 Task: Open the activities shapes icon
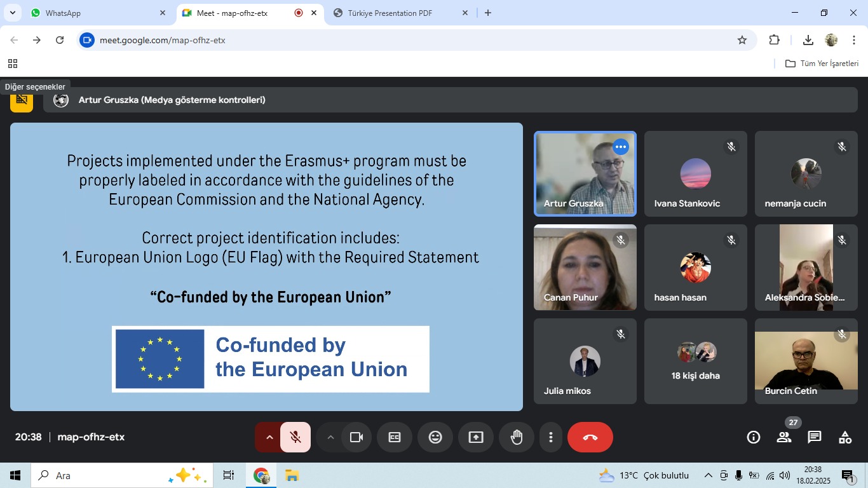click(845, 437)
